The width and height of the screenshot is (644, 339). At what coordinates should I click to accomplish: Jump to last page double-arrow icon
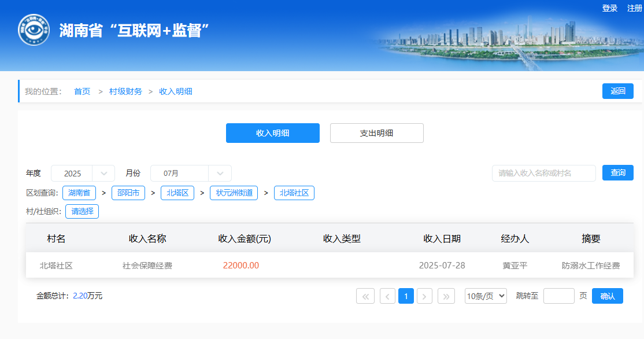tap(446, 296)
